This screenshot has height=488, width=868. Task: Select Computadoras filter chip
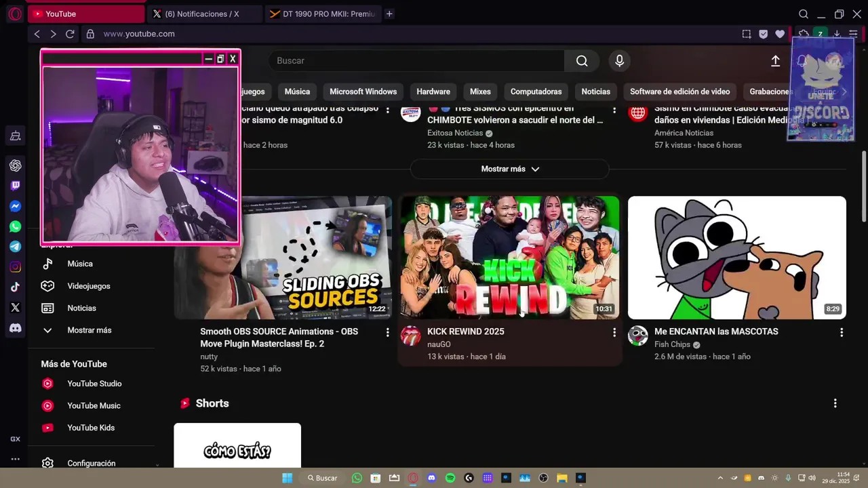pos(536,91)
